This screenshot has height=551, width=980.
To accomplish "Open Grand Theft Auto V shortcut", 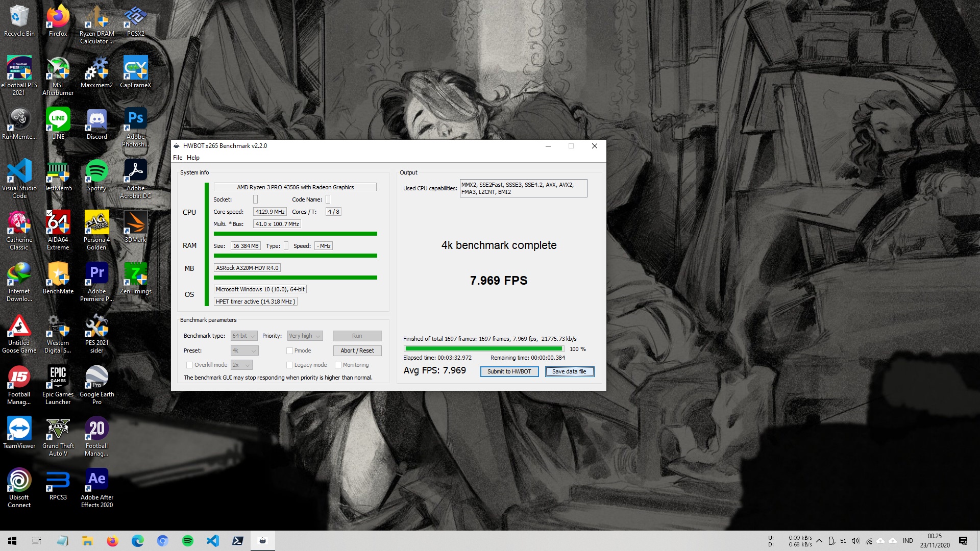I will coord(58,437).
